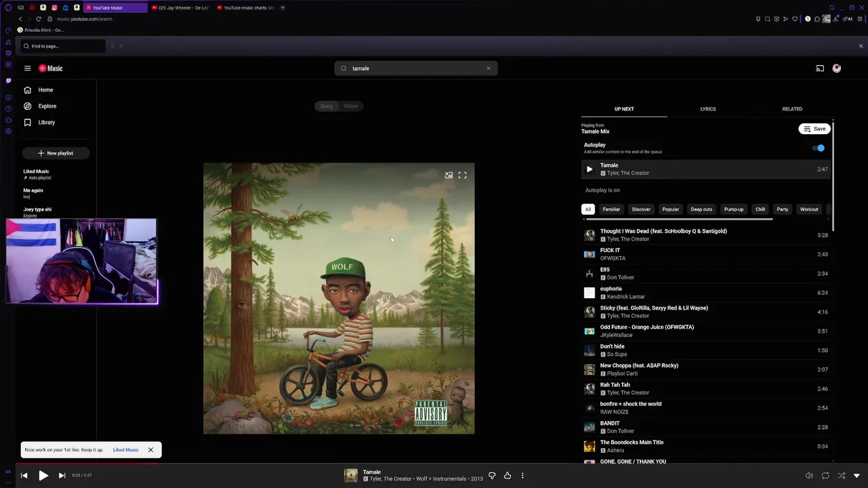
Task: Open the YouTube Music hamburger menu
Action: click(27, 68)
